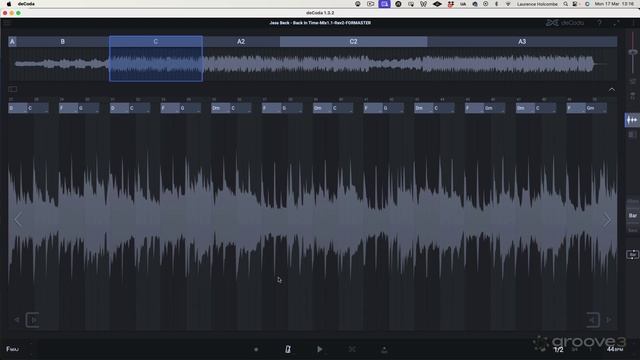Go to the previous page with the left arrow
640x360 pixels.
[18, 220]
